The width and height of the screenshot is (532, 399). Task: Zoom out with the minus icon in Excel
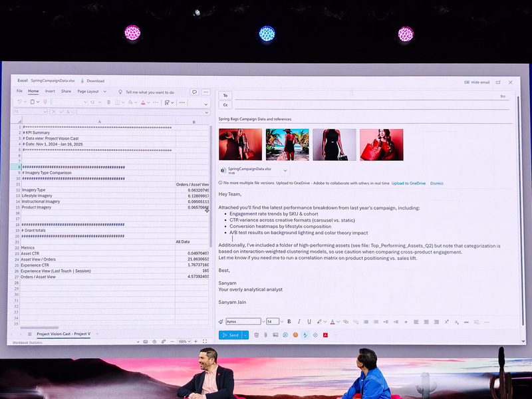point(172,341)
